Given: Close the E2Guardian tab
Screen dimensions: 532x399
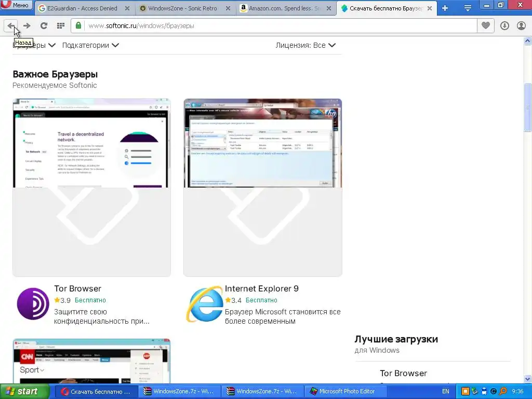Looking at the screenshot, I should [x=127, y=8].
